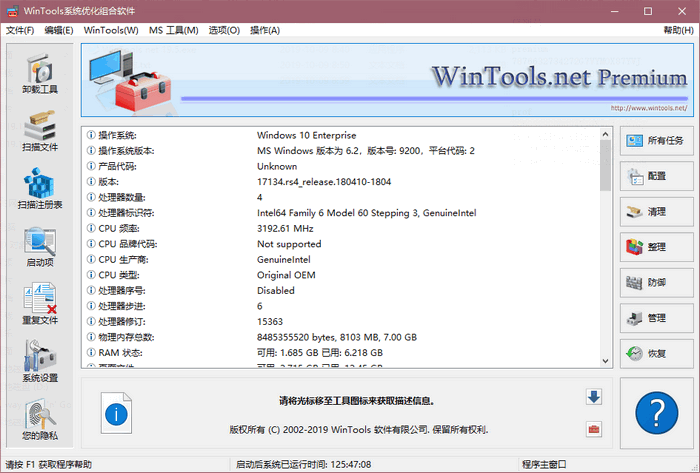Select the 版本: 17134.rs4_release row
The width and height of the screenshot is (700, 473).
pyautogui.click(x=341, y=182)
